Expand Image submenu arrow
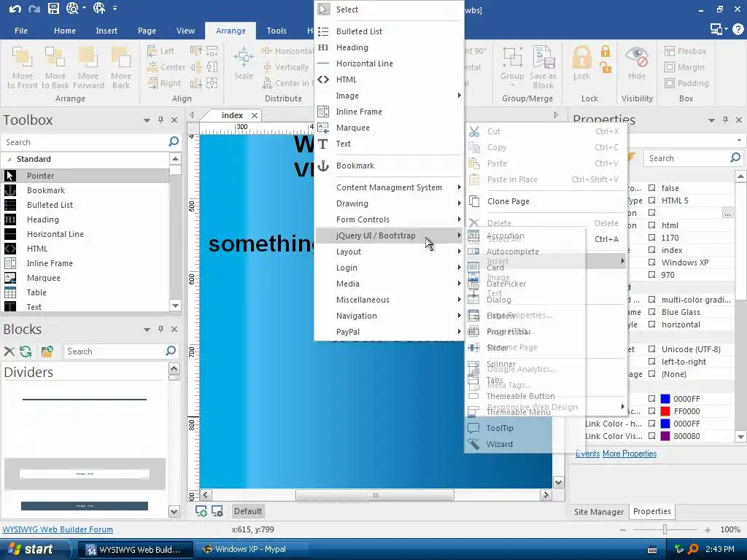Viewport: 747px width, 560px height. pyautogui.click(x=460, y=96)
